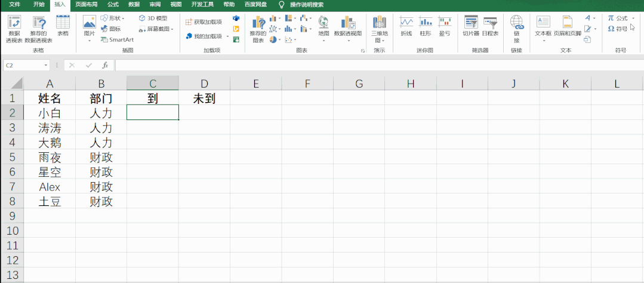
Task: Select column D header
Action: [204, 84]
